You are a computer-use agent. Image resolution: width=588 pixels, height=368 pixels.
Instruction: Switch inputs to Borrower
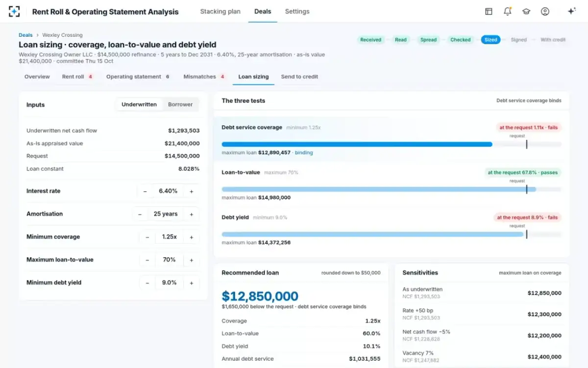(180, 105)
